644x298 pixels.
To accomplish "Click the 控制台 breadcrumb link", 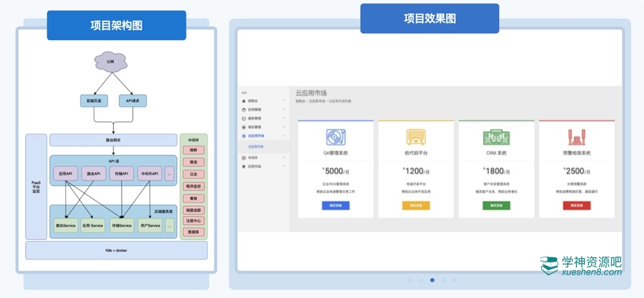I will click(x=301, y=102).
